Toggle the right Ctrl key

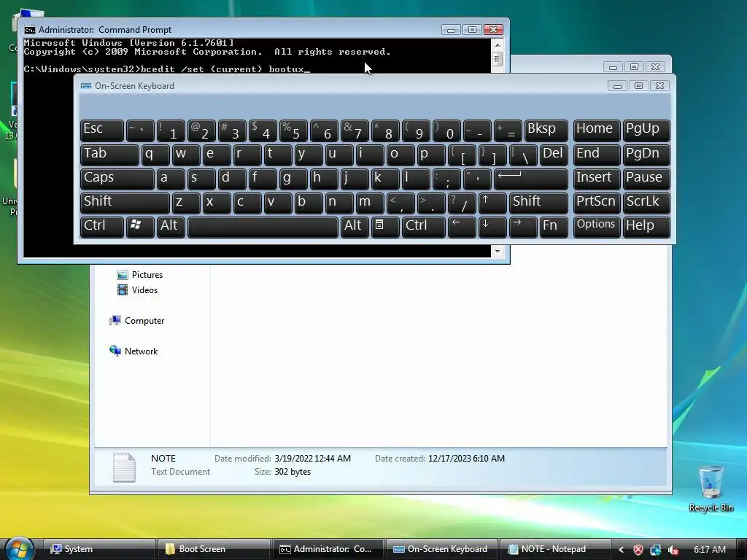click(424, 227)
